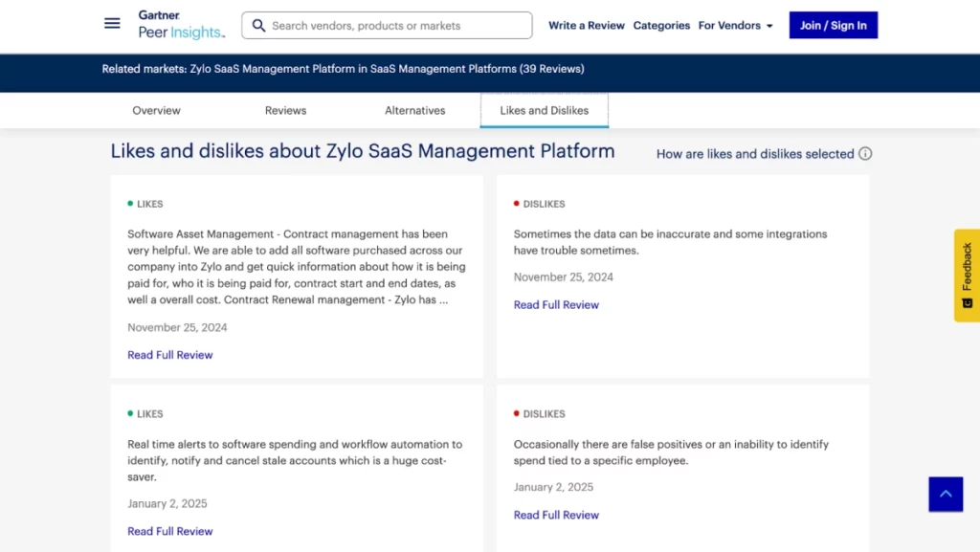Click the Software Asset Management review text
The width and height of the screenshot is (980, 552).
(x=297, y=267)
